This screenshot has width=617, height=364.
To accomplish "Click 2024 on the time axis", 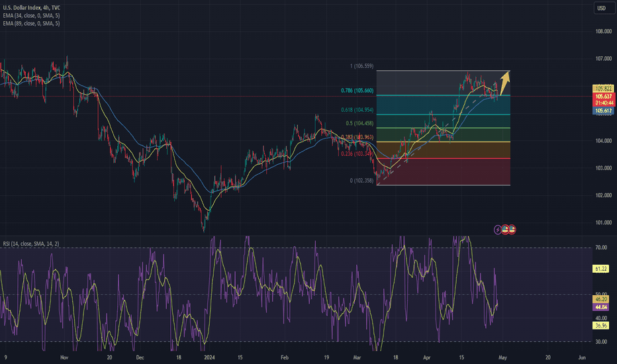I will (209, 357).
